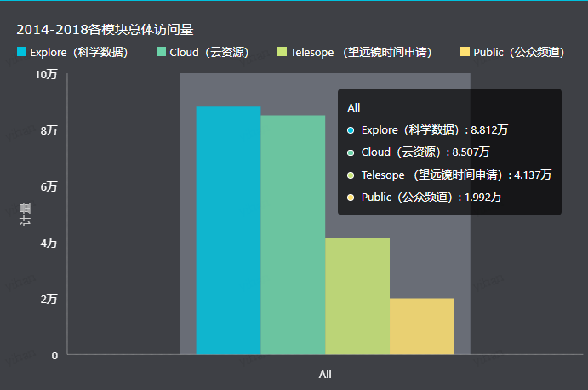588x390 pixels.
Task: Toggle the Explore（科学数据）legend label
Action: tap(78, 53)
